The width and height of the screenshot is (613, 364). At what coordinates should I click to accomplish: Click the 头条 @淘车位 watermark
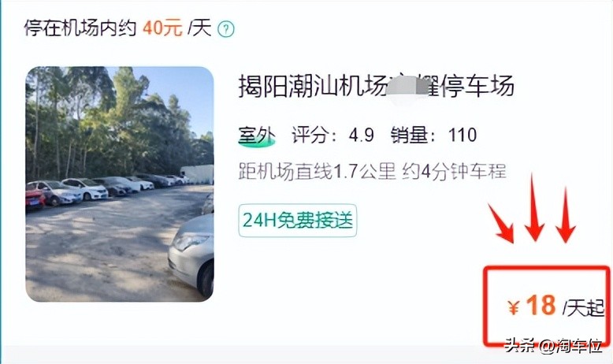(x=553, y=346)
